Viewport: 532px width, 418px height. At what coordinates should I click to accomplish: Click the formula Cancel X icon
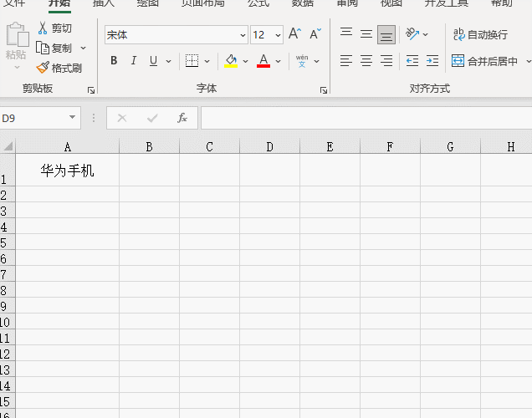[x=122, y=118]
